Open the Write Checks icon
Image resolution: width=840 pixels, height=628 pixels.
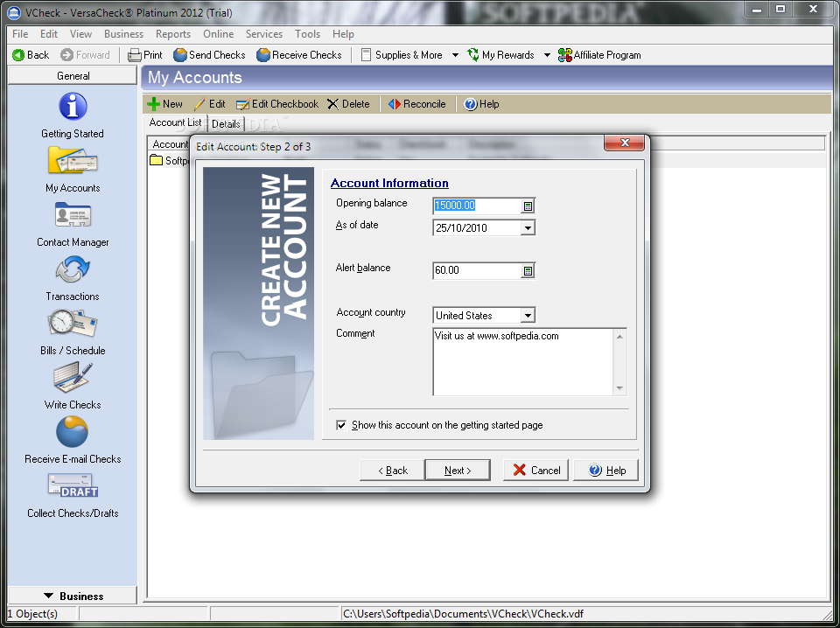73,378
